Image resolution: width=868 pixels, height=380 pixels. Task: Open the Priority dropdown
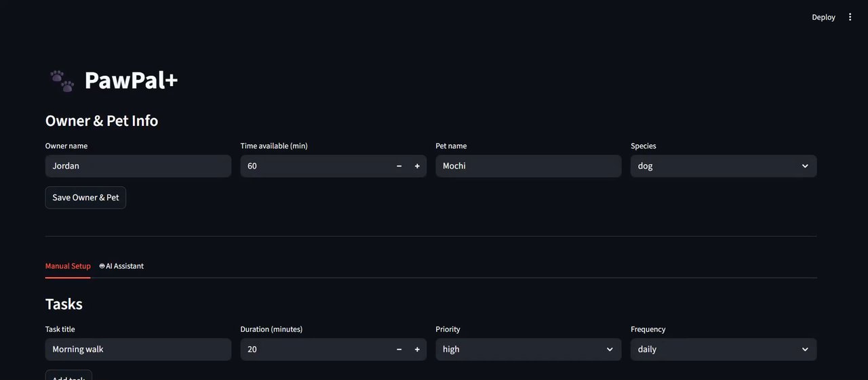point(528,350)
